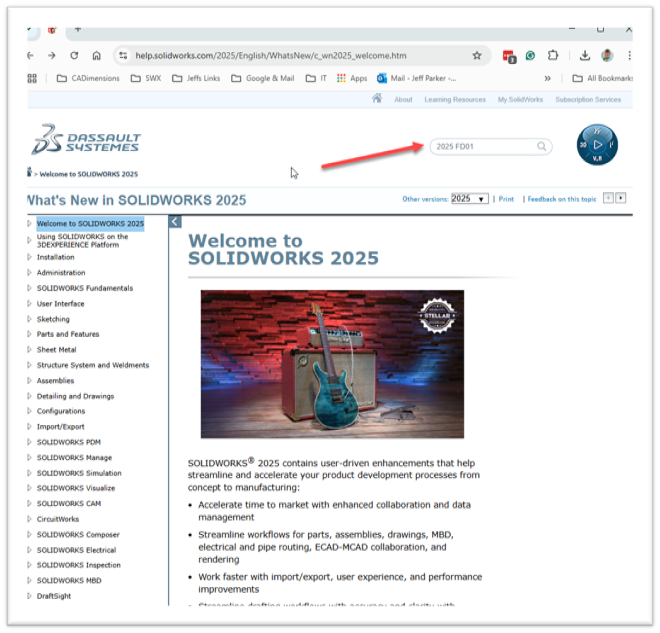Click the breadcrumb home icon

(x=29, y=172)
